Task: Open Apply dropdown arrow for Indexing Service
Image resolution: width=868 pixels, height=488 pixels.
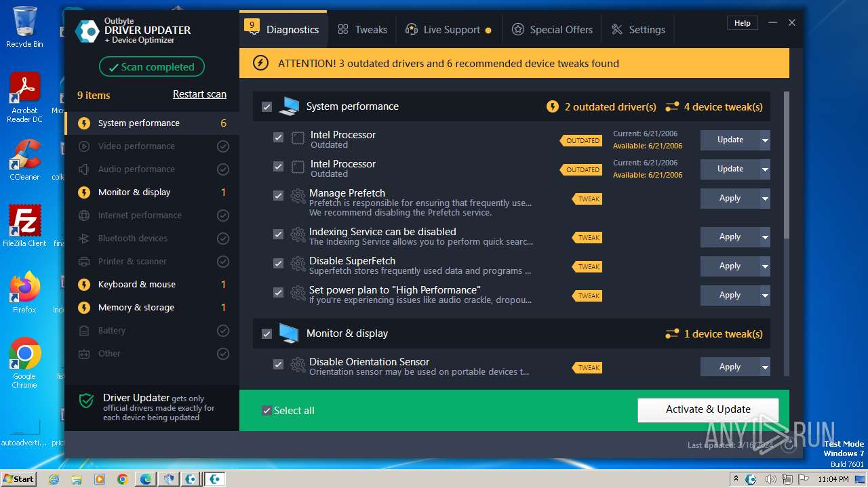Action: point(765,237)
